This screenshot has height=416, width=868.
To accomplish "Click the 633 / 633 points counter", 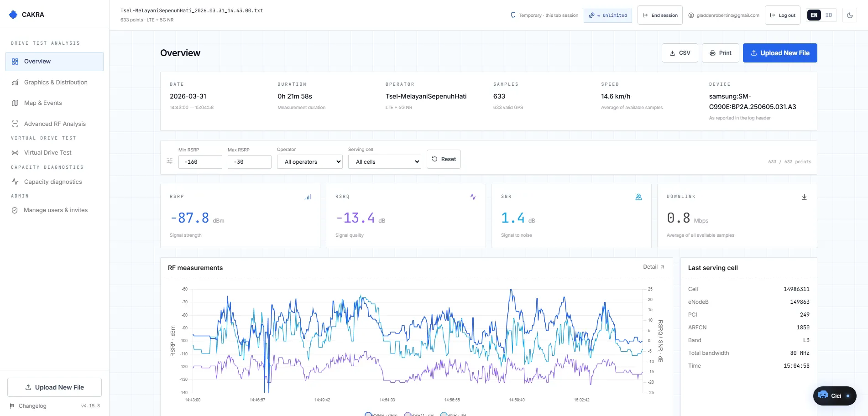I will coord(790,162).
